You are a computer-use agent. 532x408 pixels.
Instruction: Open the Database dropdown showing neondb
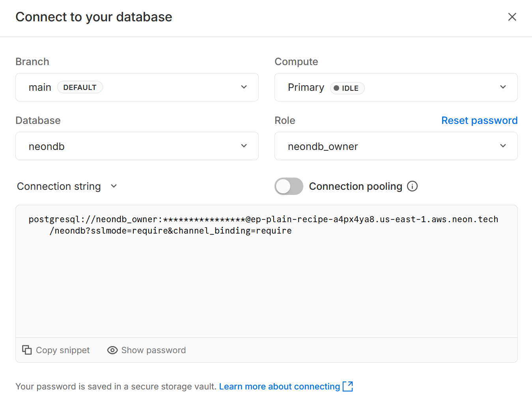coord(137,146)
